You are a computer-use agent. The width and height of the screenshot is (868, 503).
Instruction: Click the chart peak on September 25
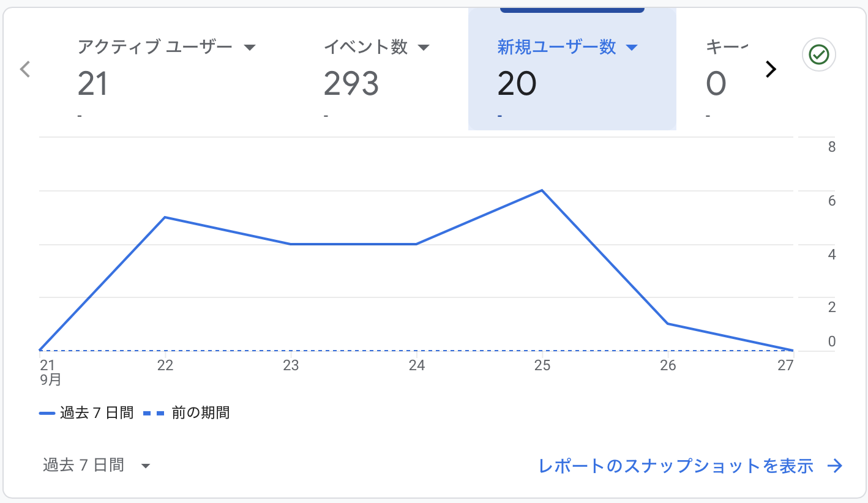[x=542, y=190]
